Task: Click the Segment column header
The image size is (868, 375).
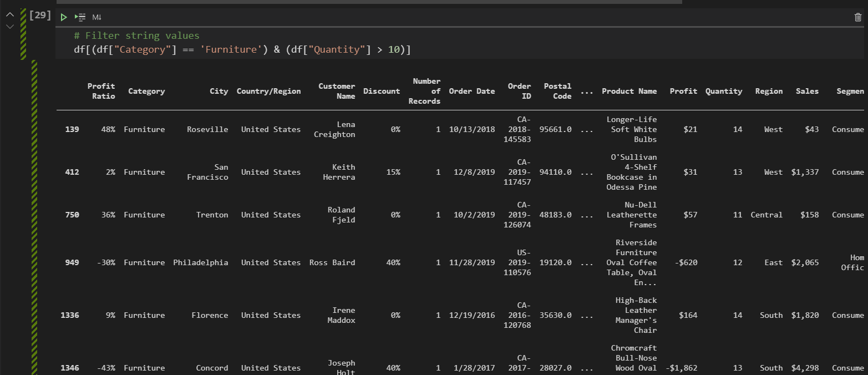Action: (850, 91)
